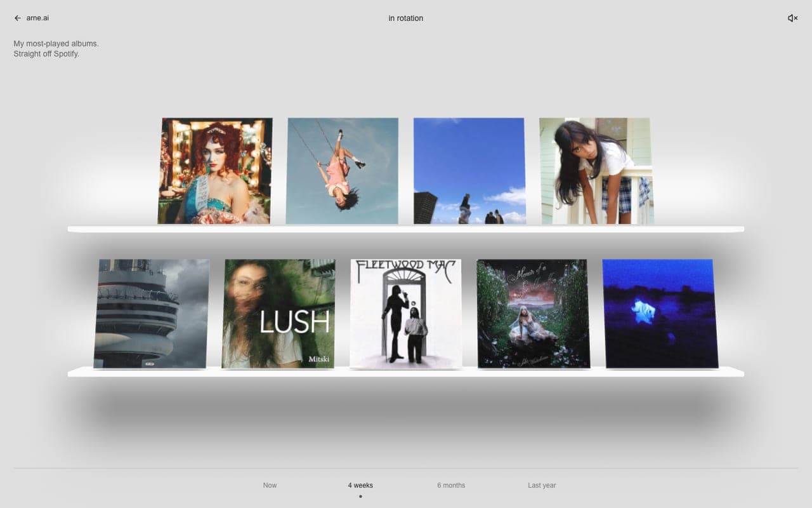Switch to the Now tab
The width and height of the screenshot is (812, 508).
coord(270,485)
